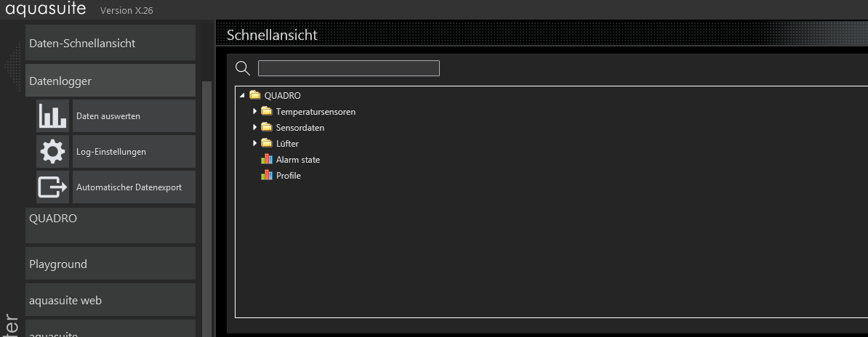
Task: Open the Log-Einstellungen page
Action: [x=134, y=152]
